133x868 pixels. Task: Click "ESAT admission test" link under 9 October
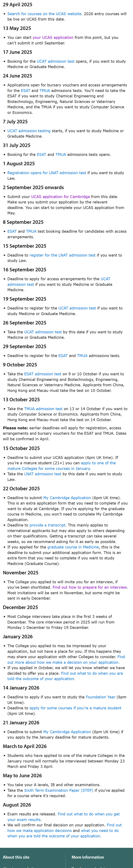tap(43, 374)
